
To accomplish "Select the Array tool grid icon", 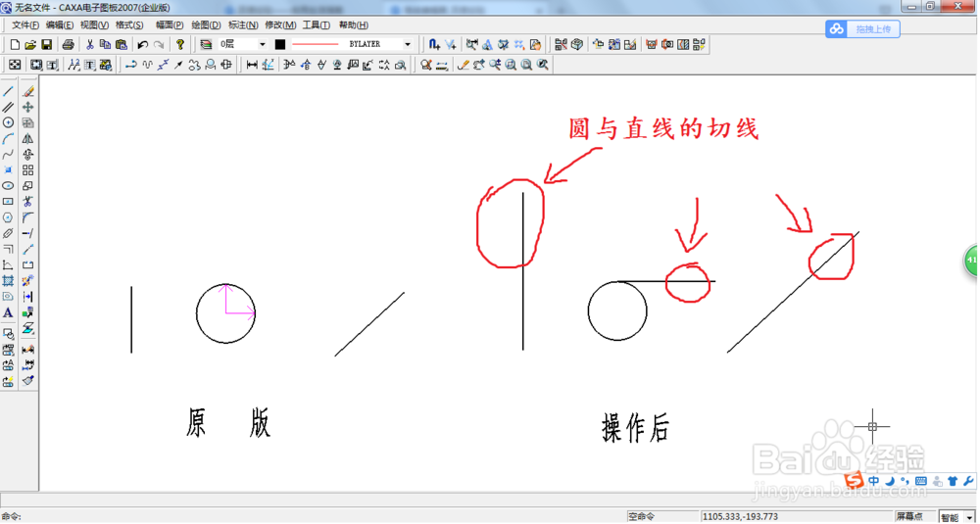I will click(x=28, y=169).
